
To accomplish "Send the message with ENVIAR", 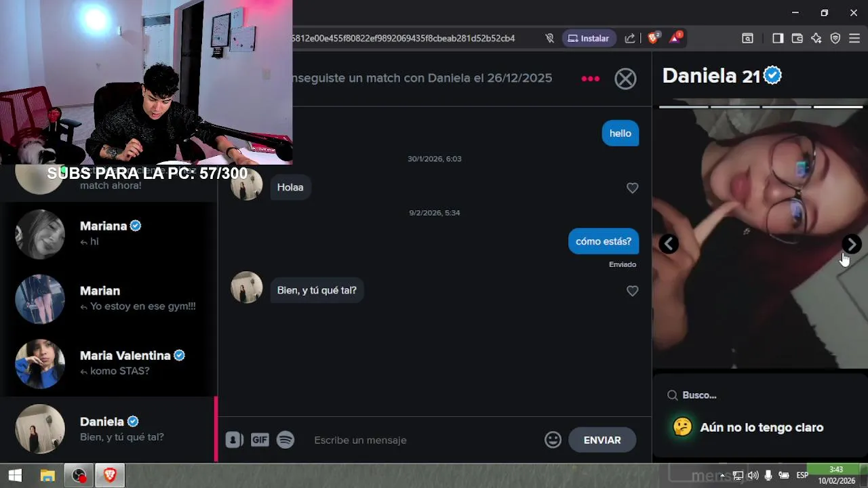I will [602, 440].
